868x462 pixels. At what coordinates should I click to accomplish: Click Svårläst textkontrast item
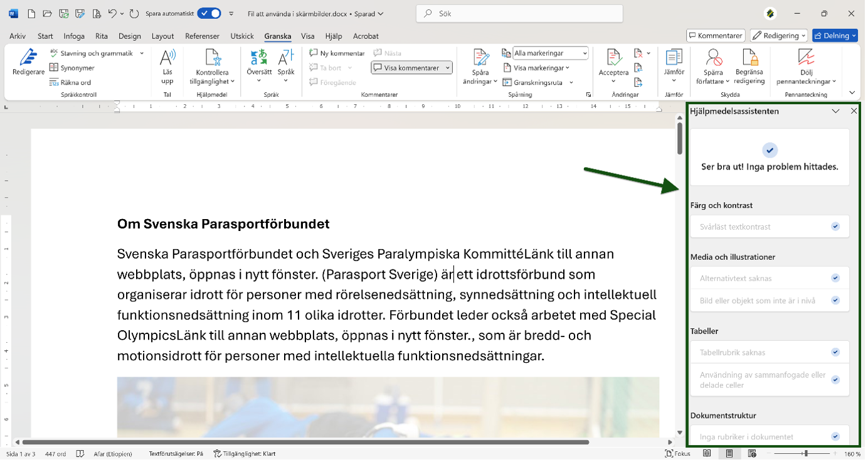(x=770, y=227)
